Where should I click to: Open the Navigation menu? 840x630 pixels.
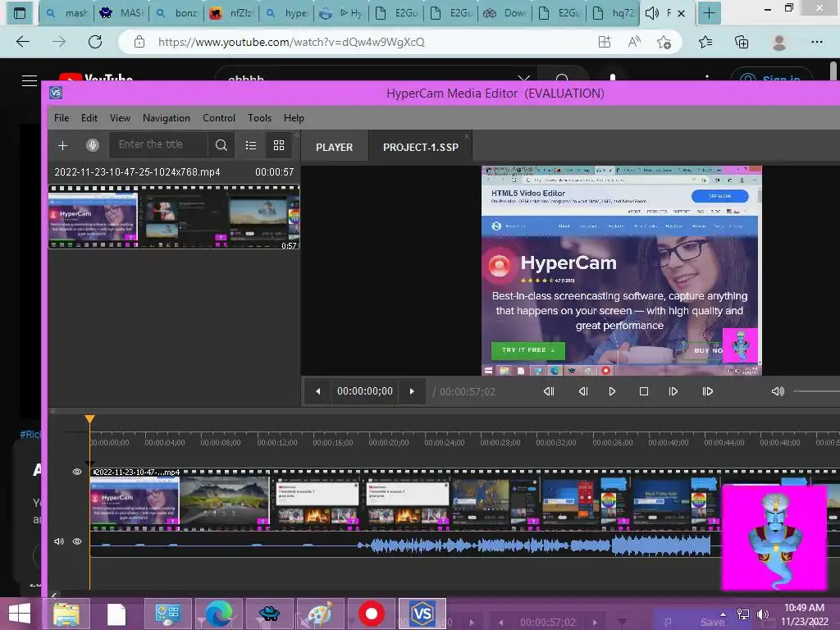(x=166, y=118)
